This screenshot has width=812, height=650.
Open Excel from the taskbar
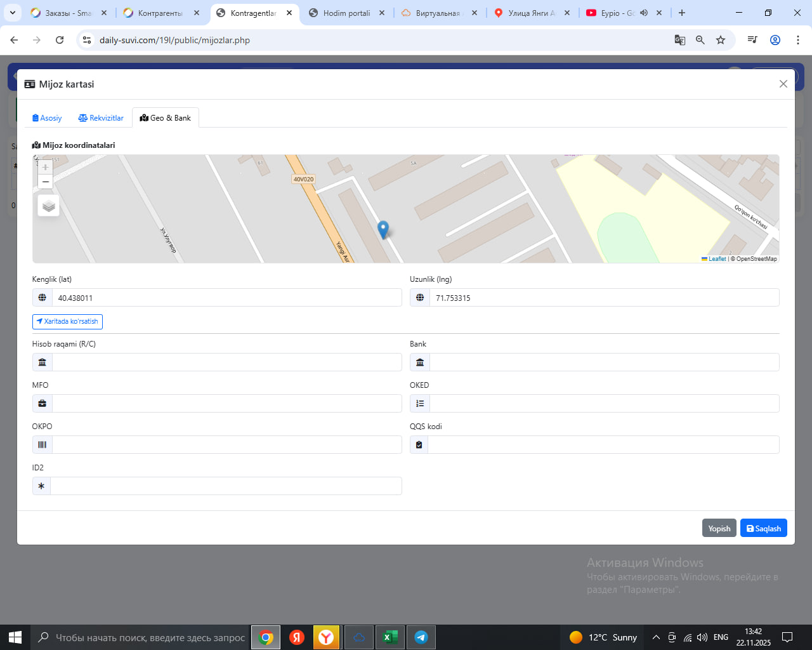click(390, 637)
